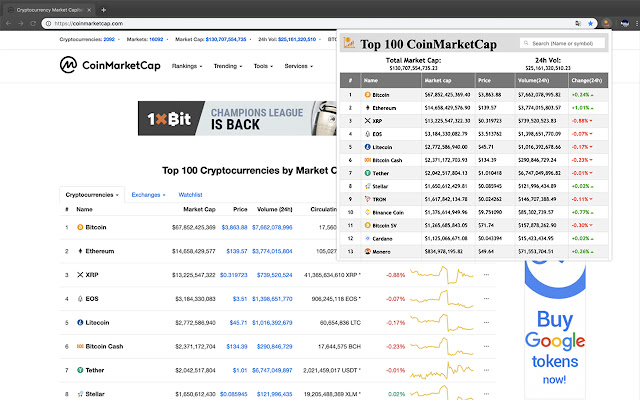Sort popup table by Change(24h) header
The height and width of the screenshot is (400, 640).
pyautogui.click(x=587, y=80)
